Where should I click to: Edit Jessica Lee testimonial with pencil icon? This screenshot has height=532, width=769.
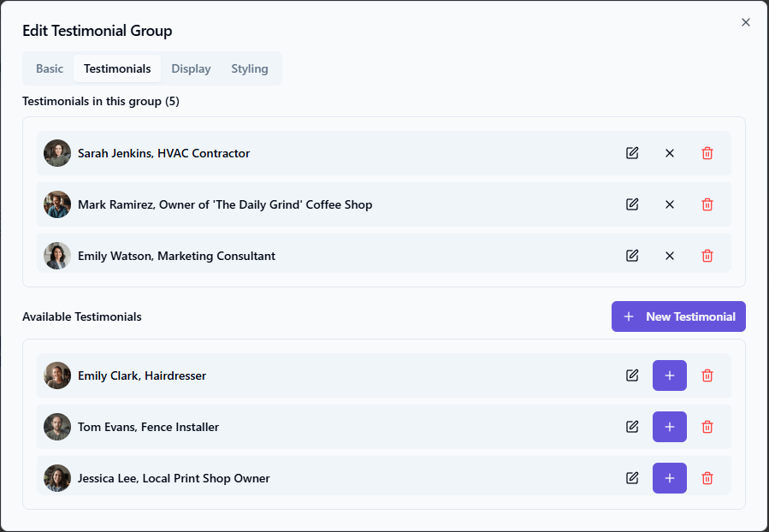pos(632,478)
